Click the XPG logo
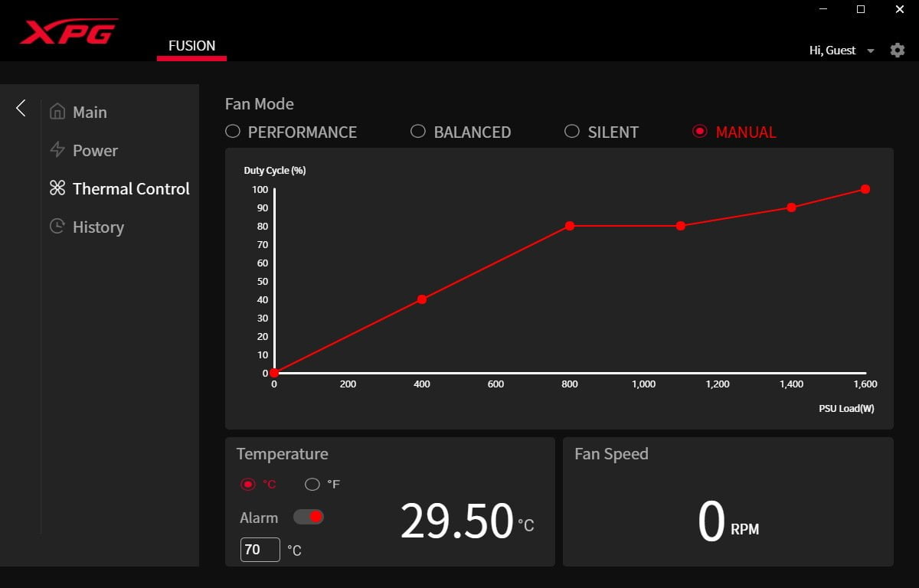919x588 pixels. point(69,31)
